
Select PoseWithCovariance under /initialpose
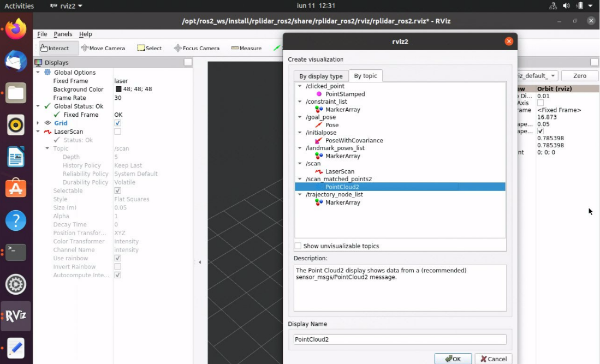[354, 140]
